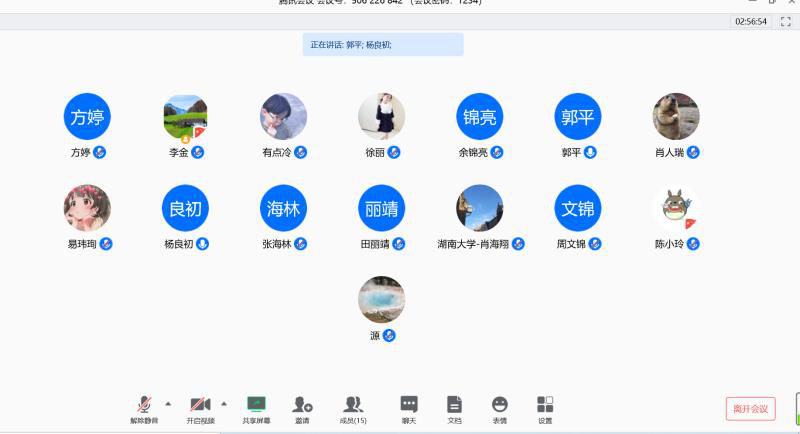Screen dimensions: 800x434
Task: Expand audio options arrow beside 解除静音
Action: tap(168, 403)
